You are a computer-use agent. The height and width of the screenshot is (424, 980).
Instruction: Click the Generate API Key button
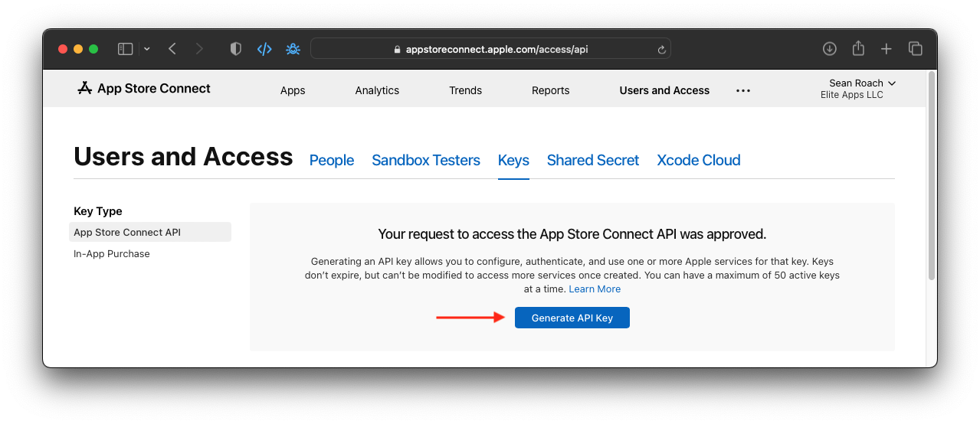(x=572, y=318)
